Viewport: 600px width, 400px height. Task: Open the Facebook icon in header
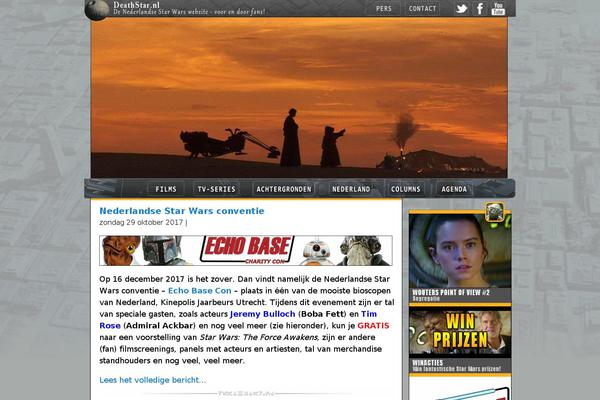click(x=480, y=8)
